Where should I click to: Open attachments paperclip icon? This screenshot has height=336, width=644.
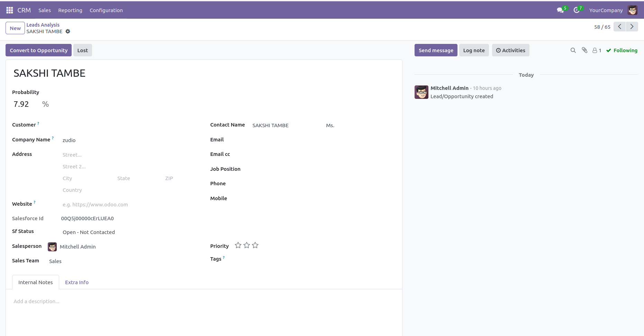[584, 50]
